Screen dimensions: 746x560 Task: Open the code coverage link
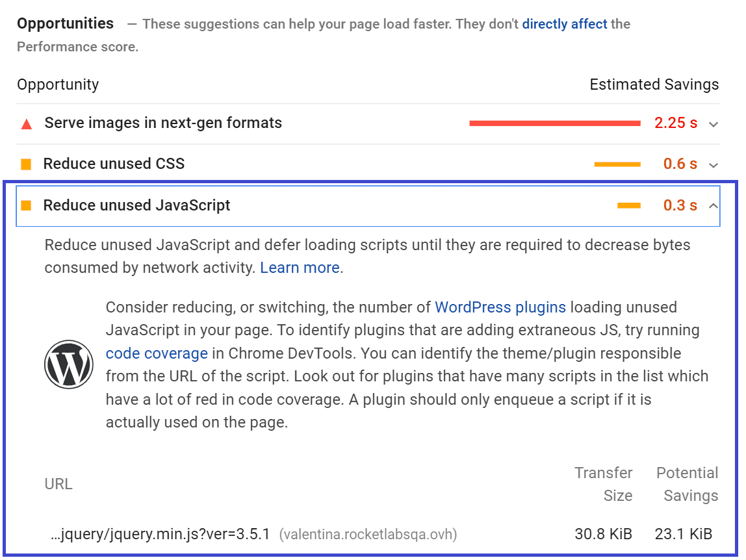point(157,353)
